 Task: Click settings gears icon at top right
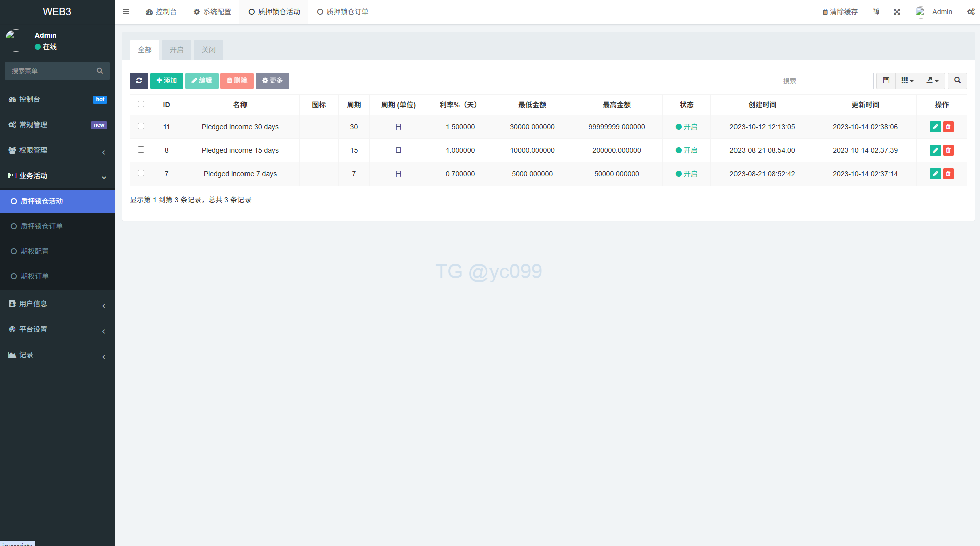tap(970, 12)
